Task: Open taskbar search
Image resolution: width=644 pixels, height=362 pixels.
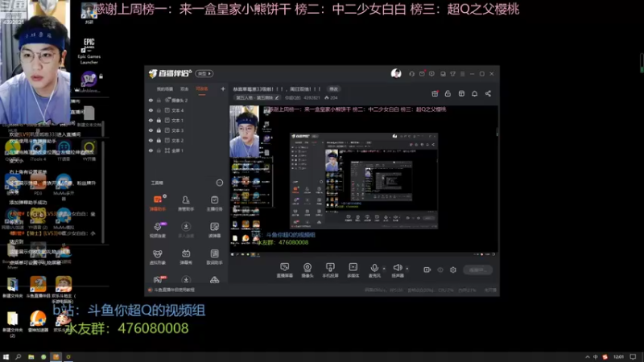Action: pos(18,356)
